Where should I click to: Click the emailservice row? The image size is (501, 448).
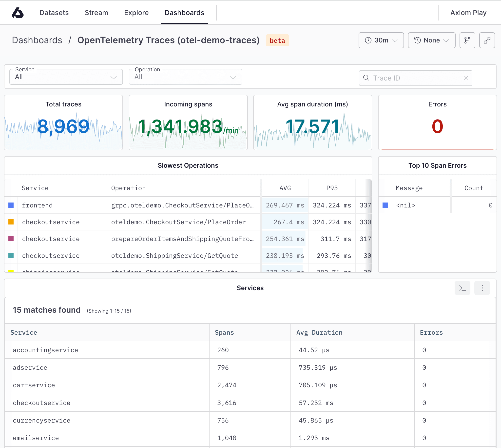[250, 438]
